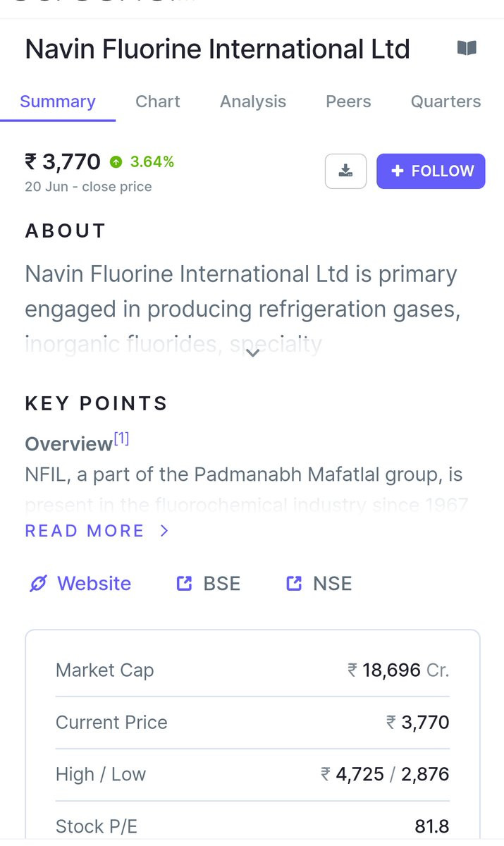Click the BSE external link icon
Viewport: 504px width, 846px height.
[184, 584]
